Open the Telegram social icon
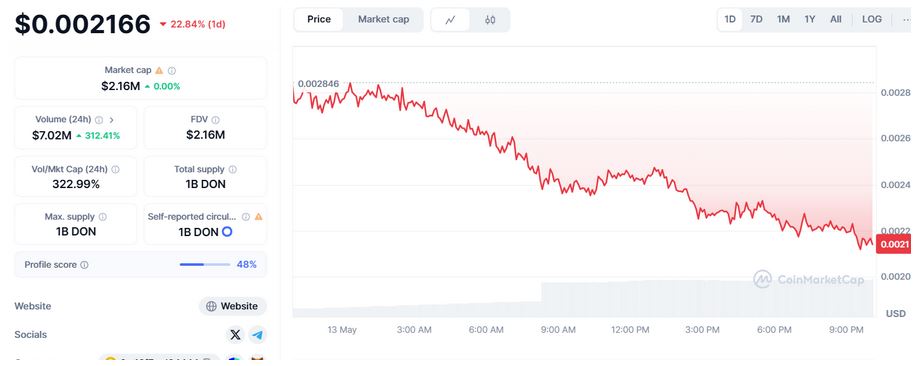The image size is (918, 366). coord(257,335)
